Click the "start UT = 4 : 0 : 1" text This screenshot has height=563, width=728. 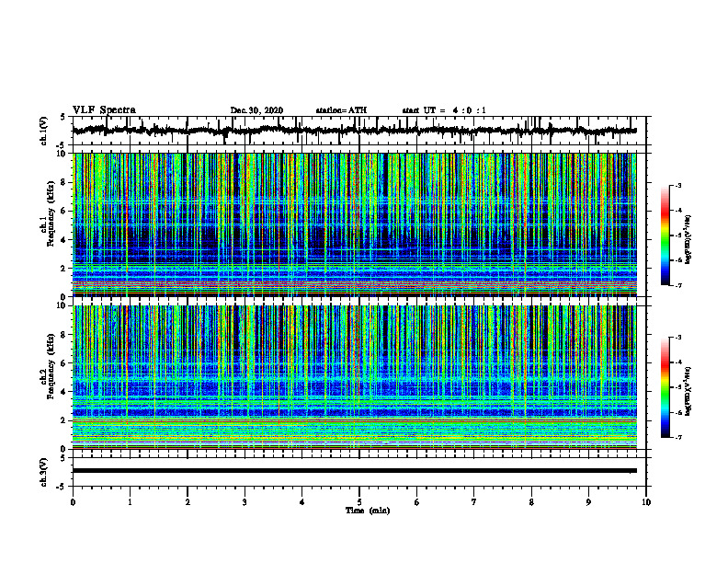(444, 110)
